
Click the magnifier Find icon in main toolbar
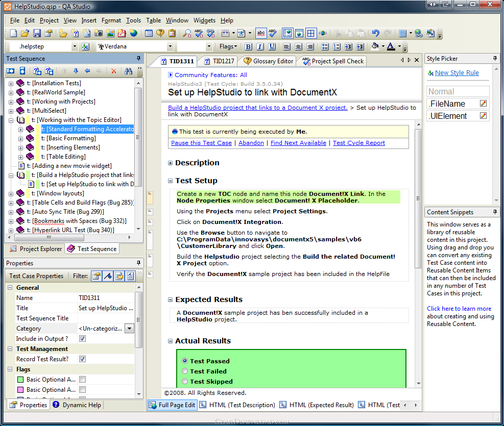(187, 33)
